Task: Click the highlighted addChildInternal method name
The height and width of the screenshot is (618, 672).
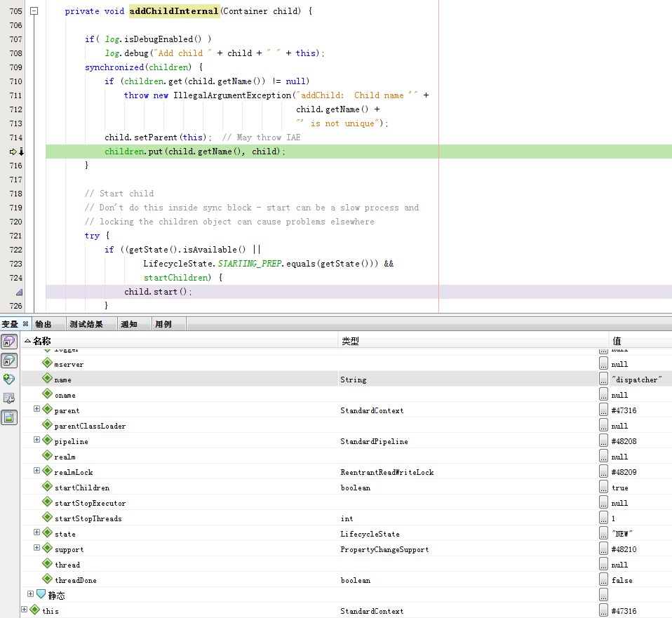Action: click(x=174, y=11)
